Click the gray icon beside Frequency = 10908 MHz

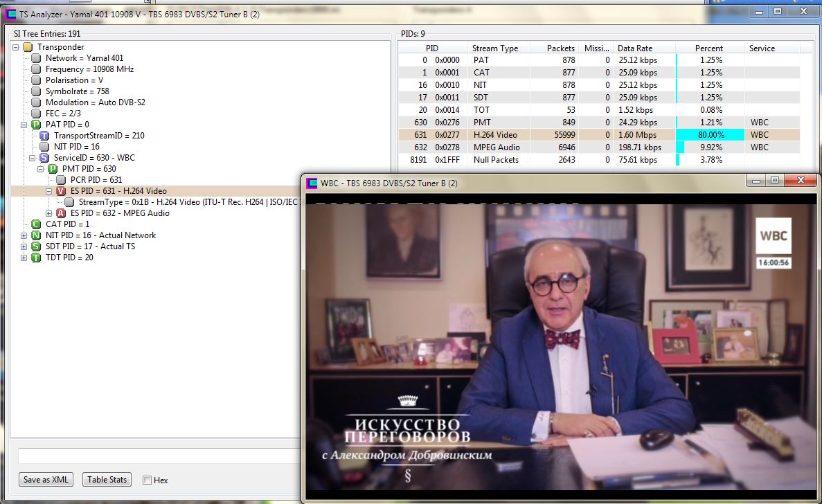click(x=36, y=69)
